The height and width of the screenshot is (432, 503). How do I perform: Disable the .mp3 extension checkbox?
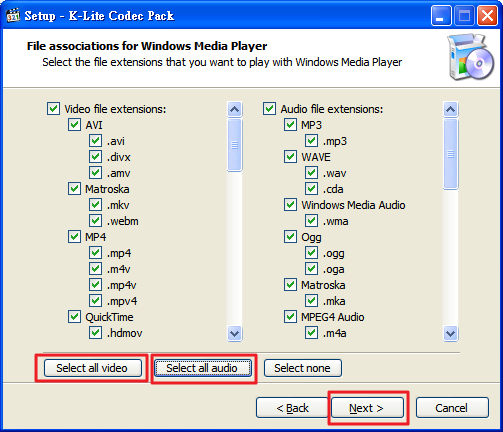[311, 141]
